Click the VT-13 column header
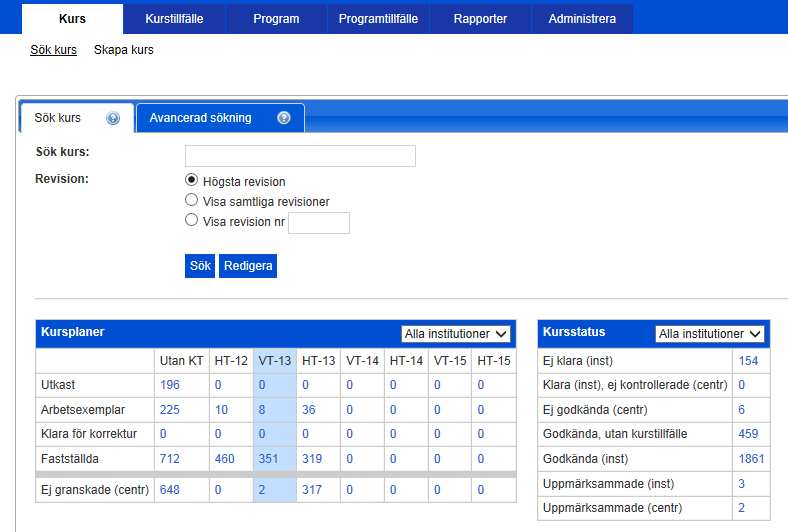Viewport: 788px width, 532px height. tap(275, 361)
